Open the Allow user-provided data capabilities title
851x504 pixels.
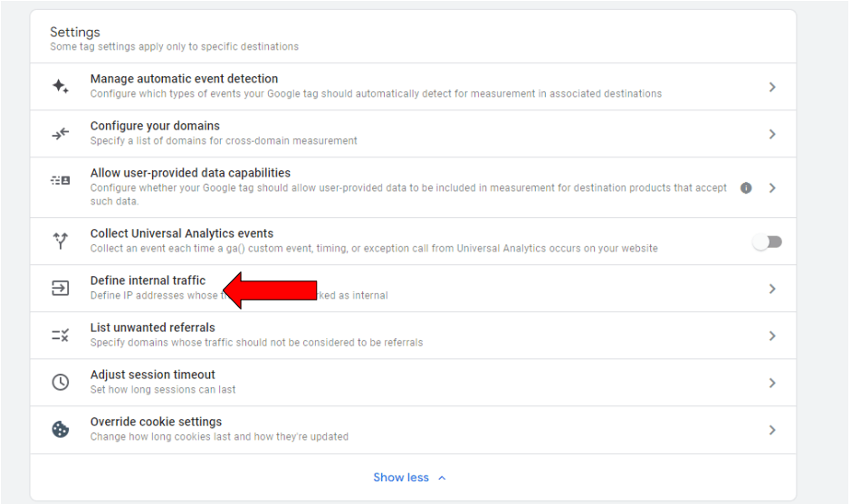[x=190, y=173]
